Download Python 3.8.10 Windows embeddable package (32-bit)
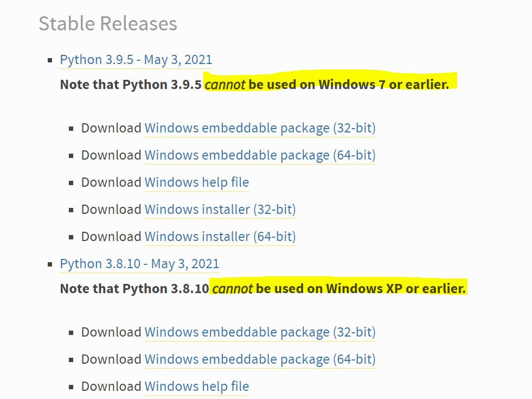Screen dimensions: 532x399 click(260, 332)
